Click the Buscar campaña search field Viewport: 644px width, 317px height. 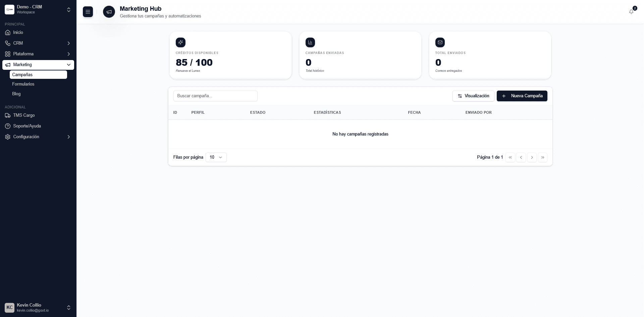pyautogui.click(x=215, y=96)
